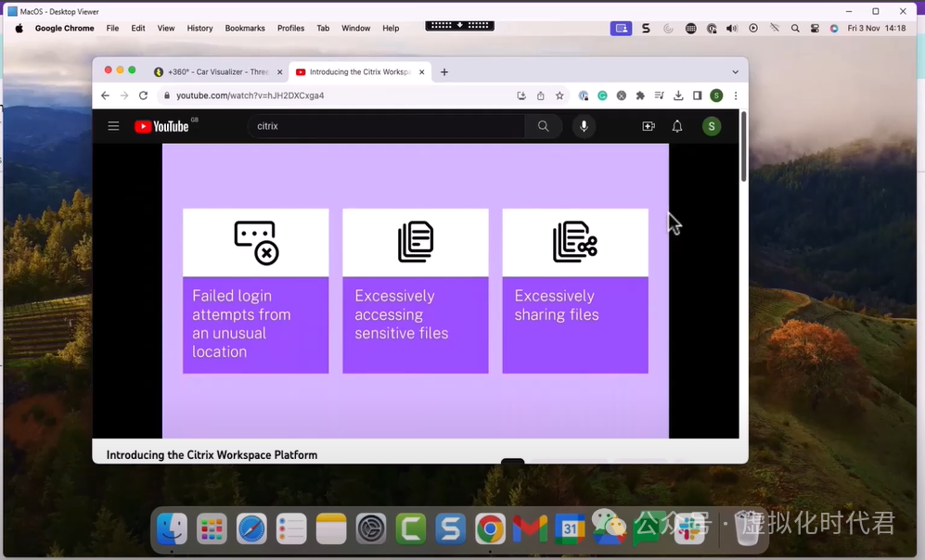Open the YouTube account avatar menu
This screenshot has height=560, width=925.
(712, 126)
